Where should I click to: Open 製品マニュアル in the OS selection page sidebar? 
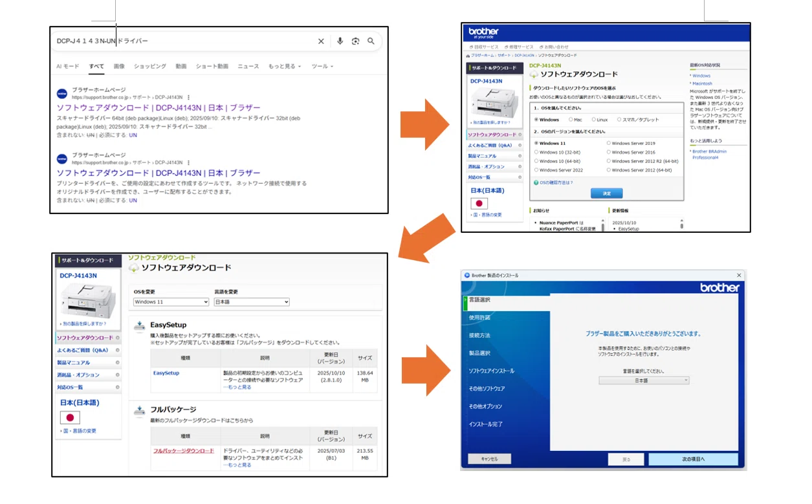click(x=494, y=156)
